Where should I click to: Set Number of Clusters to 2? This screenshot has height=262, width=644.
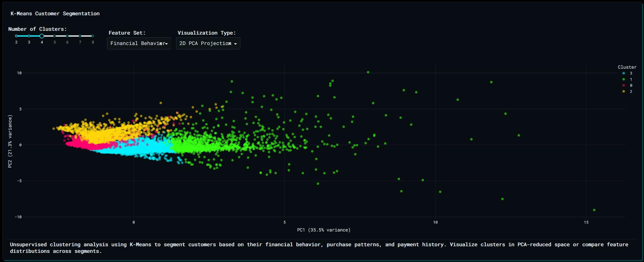(x=16, y=36)
